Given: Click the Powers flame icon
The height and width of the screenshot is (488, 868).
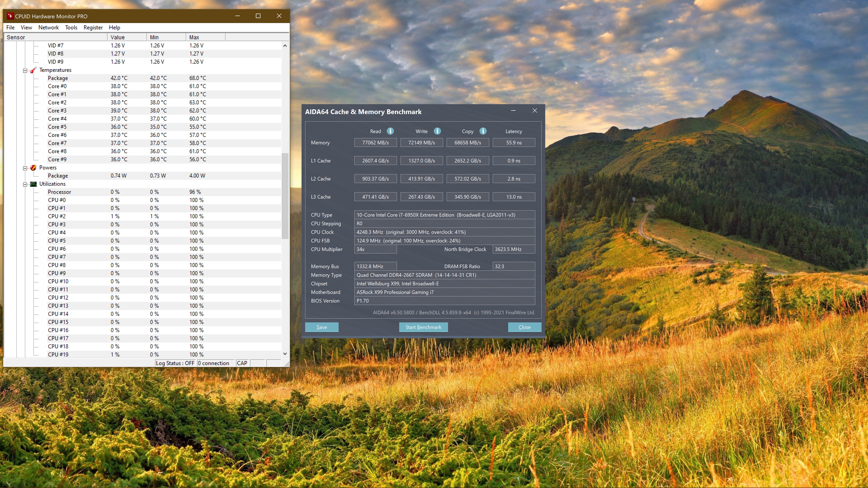Looking at the screenshot, I should (x=33, y=168).
